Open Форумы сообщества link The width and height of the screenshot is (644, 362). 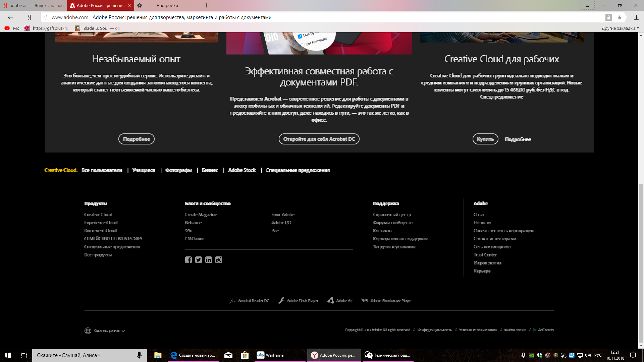pos(393,223)
